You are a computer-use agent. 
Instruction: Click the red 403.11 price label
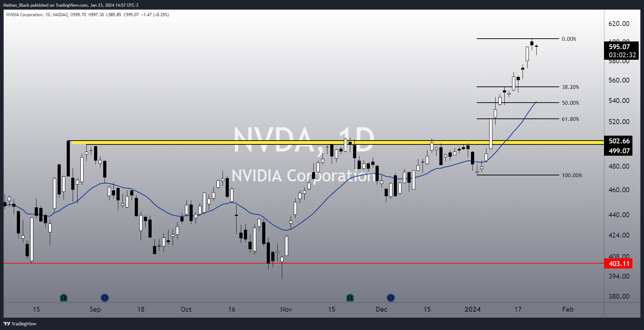pos(618,264)
